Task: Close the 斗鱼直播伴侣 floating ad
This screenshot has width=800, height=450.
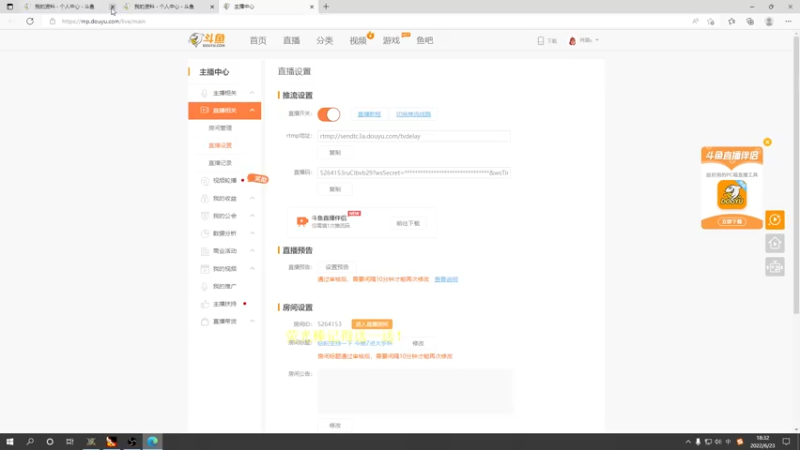Action: 767,142
